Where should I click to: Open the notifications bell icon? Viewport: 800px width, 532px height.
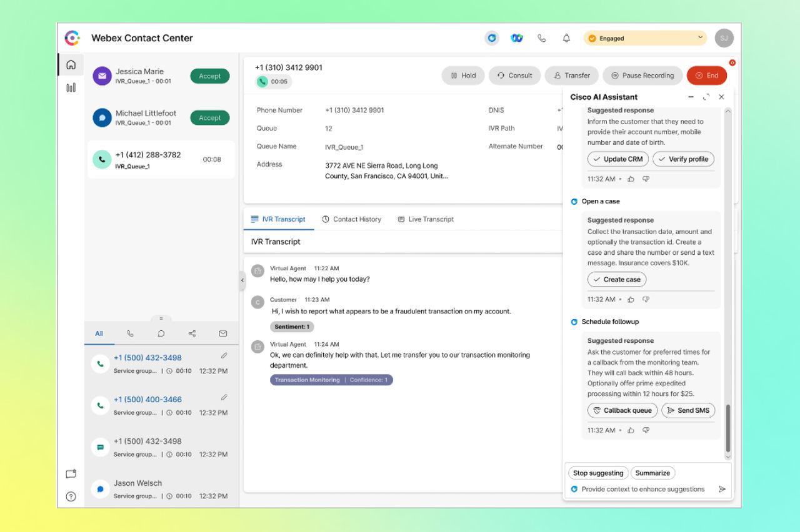[566, 38]
